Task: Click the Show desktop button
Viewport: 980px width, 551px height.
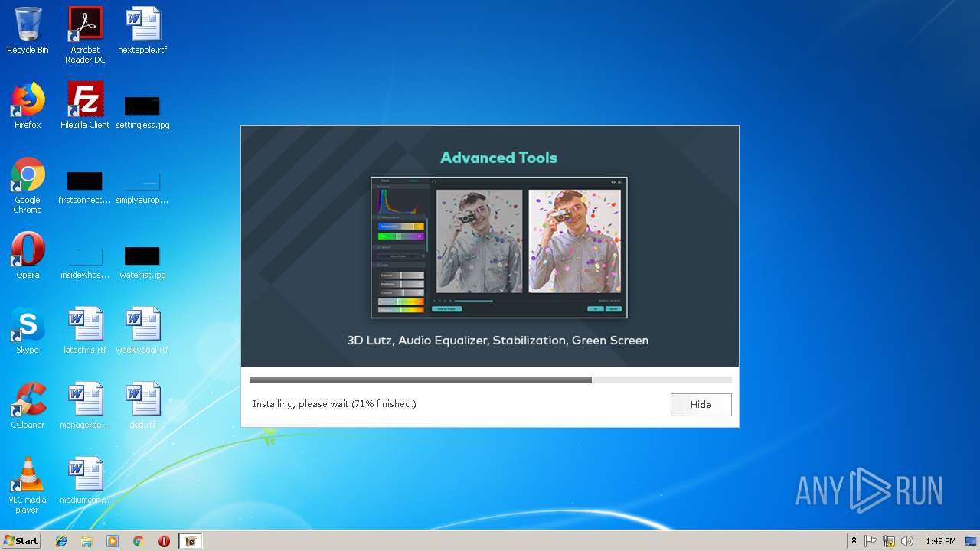Action: pyautogui.click(x=972, y=541)
